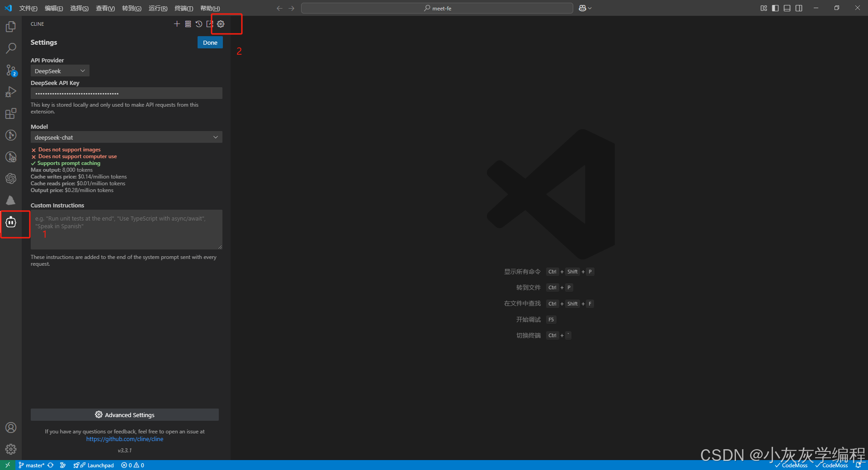868x470 pixels.
Task: Open the Cline robot icon in activity bar
Action: [11, 222]
